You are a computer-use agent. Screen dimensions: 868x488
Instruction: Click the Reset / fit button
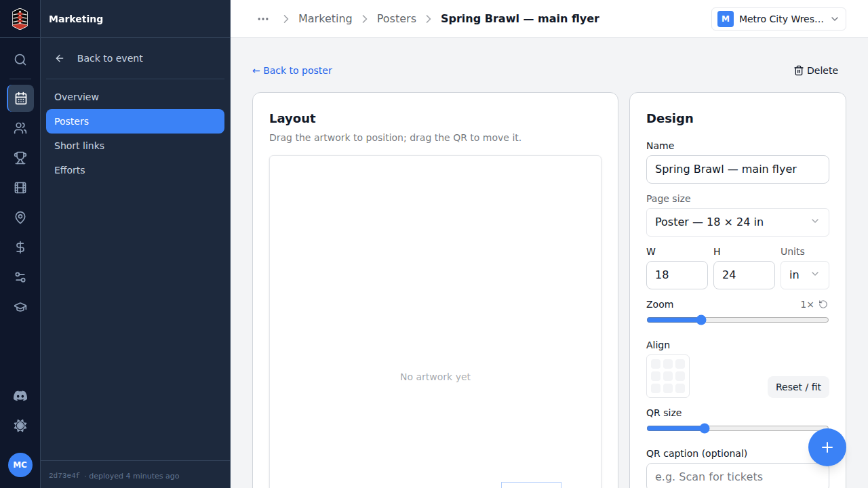pos(798,387)
